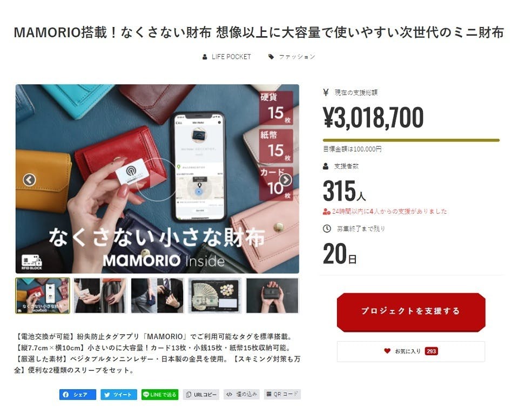
Task: Show the project QR code
Action: [282, 395]
